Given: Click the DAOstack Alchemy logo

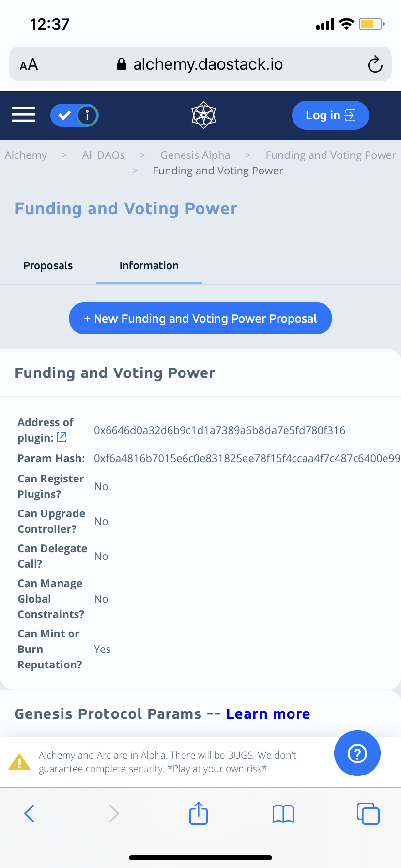Looking at the screenshot, I should (203, 115).
